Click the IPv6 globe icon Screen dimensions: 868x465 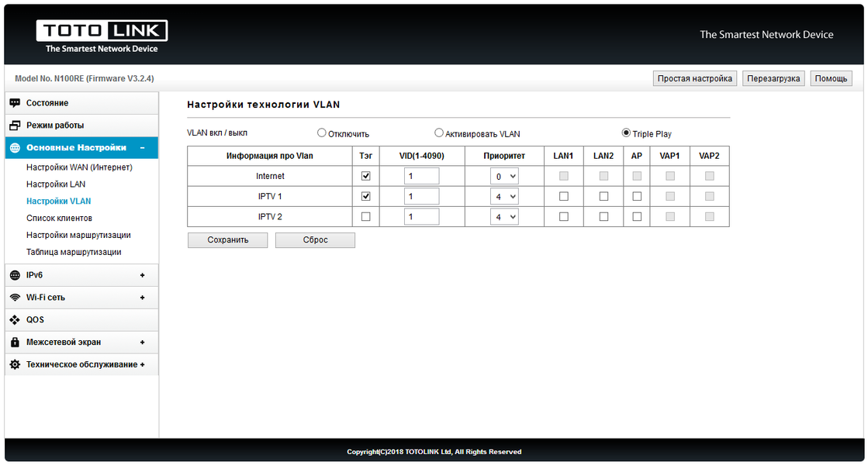[15, 275]
